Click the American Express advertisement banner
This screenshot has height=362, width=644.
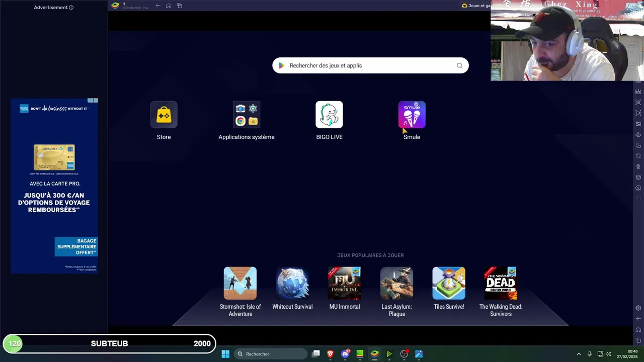(x=54, y=186)
